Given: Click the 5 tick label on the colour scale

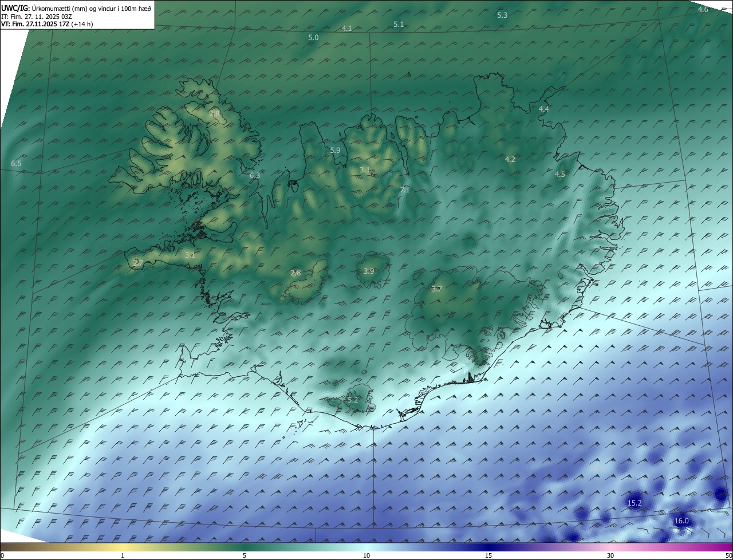Looking at the screenshot, I should (x=245, y=555).
